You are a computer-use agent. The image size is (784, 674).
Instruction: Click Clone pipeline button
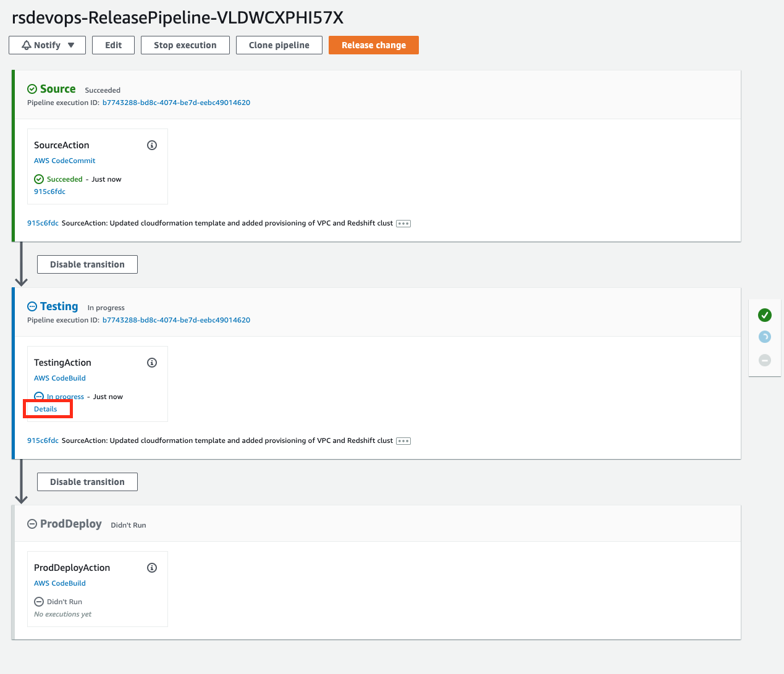pyautogui.click(x=279, y=45)
